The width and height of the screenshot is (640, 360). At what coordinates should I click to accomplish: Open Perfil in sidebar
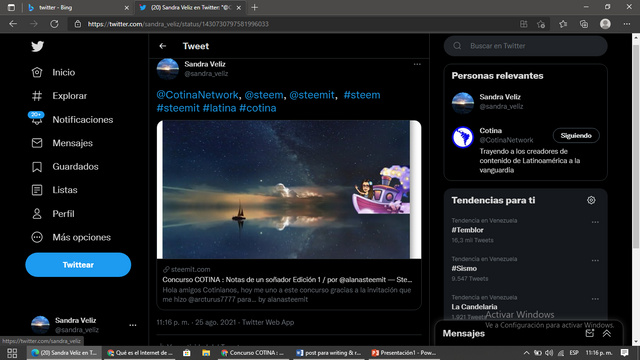pos(53,214)
